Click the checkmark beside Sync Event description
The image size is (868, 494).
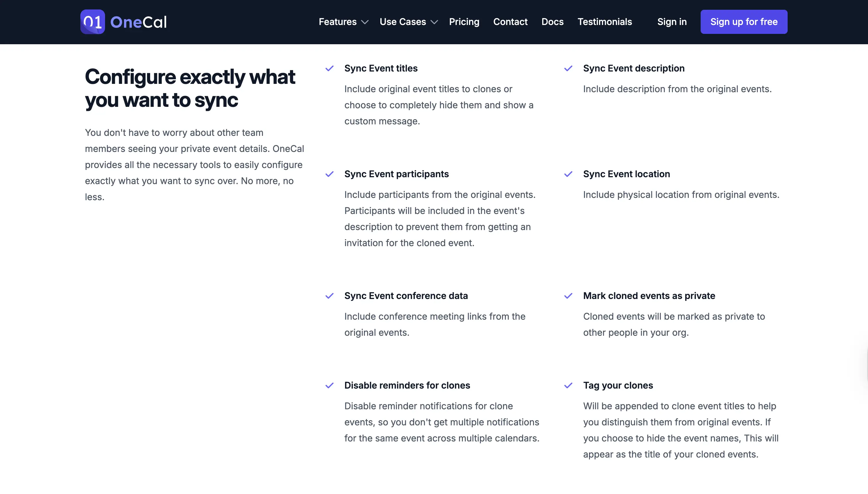coord(568,69)
